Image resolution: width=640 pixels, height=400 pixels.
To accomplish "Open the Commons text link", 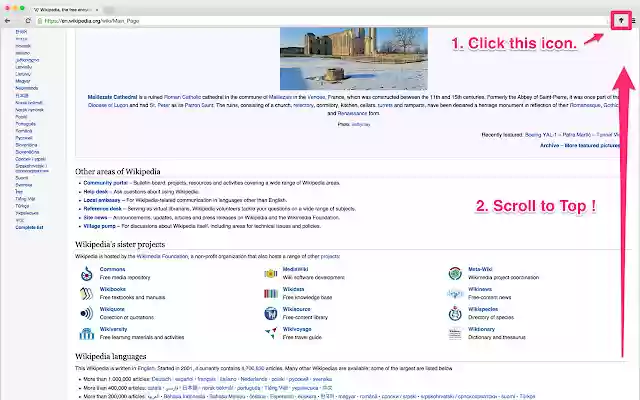I will click(112, 269).
